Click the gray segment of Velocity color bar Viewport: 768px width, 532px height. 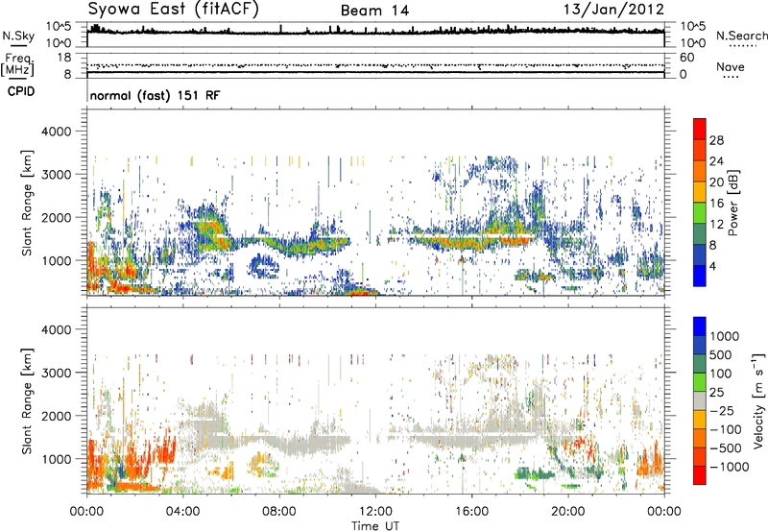[700, 400]
